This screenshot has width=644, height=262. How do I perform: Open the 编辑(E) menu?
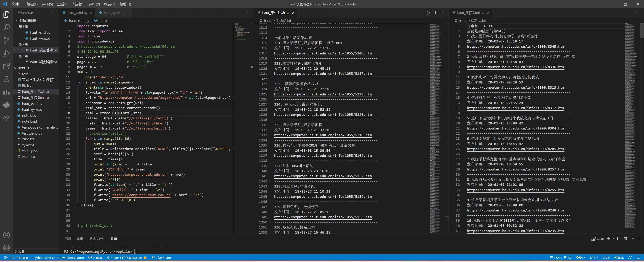tap(32, 4)
